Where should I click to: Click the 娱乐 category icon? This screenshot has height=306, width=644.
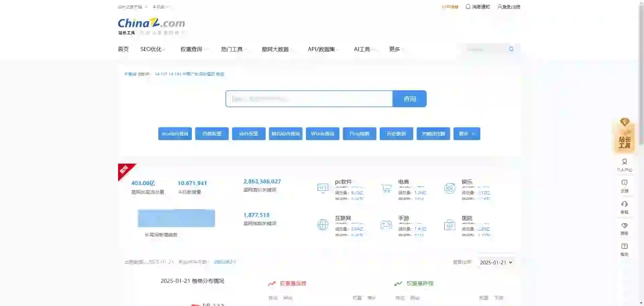pyautogui.click(x=449, y=188)
